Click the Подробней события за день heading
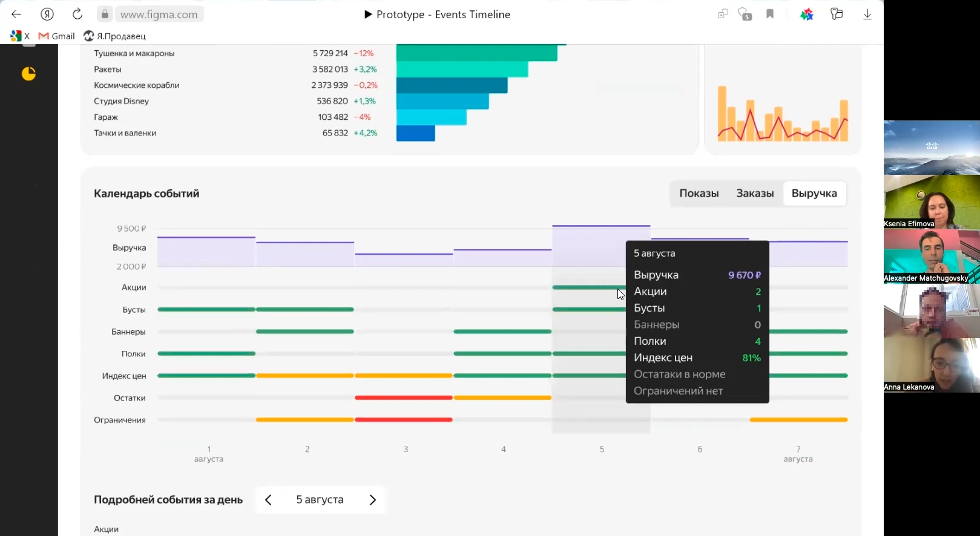The height and width of the screenshot is (536, 980). (x=168, y=500)
